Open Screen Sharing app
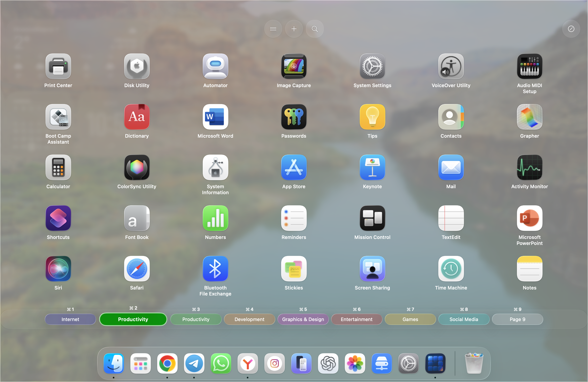This screenshot has width=588, height=382. 372,269
